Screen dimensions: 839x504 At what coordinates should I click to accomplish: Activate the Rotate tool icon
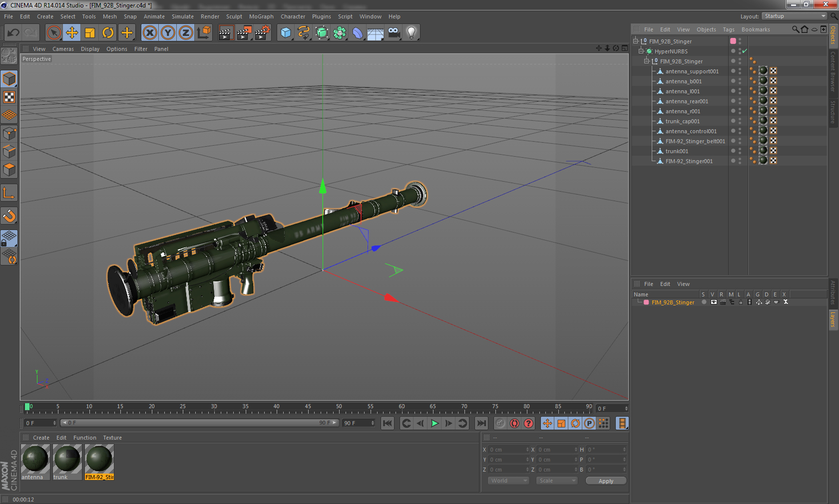(108, 33)
